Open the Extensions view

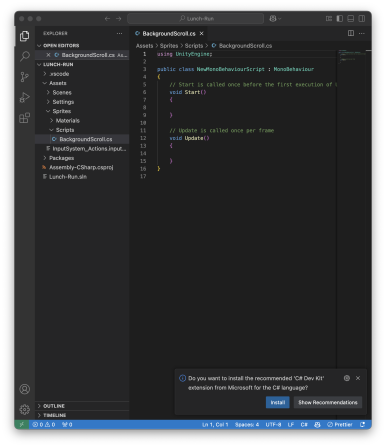point(24,118)
